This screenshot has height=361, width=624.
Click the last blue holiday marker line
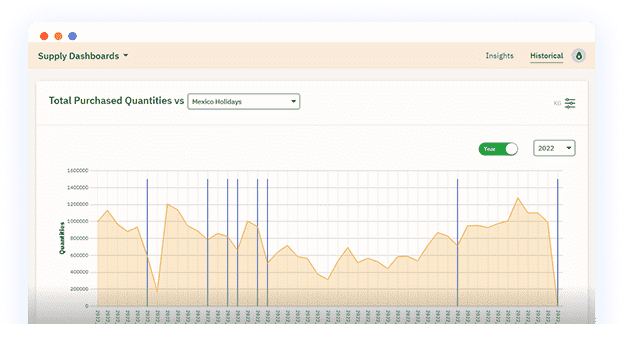click(x=558, y=242)
